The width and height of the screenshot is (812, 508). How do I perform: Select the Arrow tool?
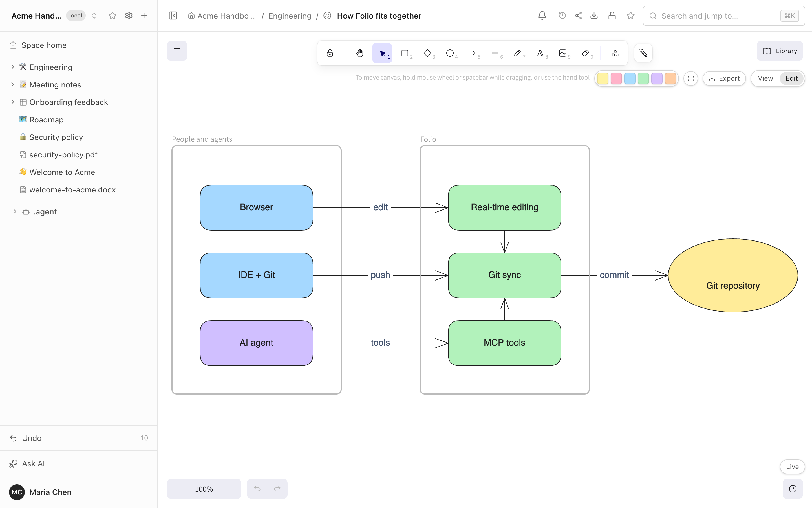tap(473, 53)
